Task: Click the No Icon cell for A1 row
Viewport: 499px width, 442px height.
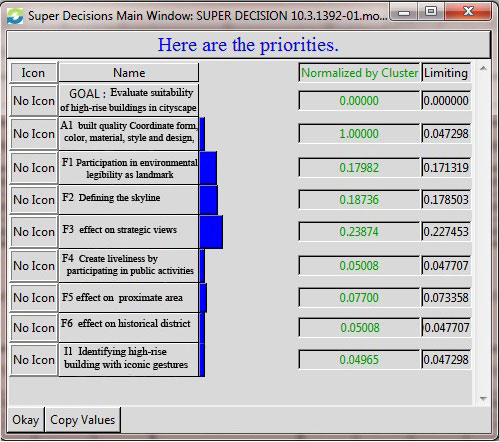Action: [34, 134]
